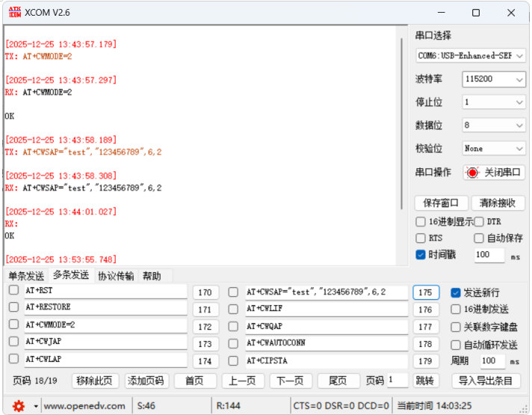Go to next page with 下一页
Viewport: 532px width, 415px height.
[x=291, y=381]
